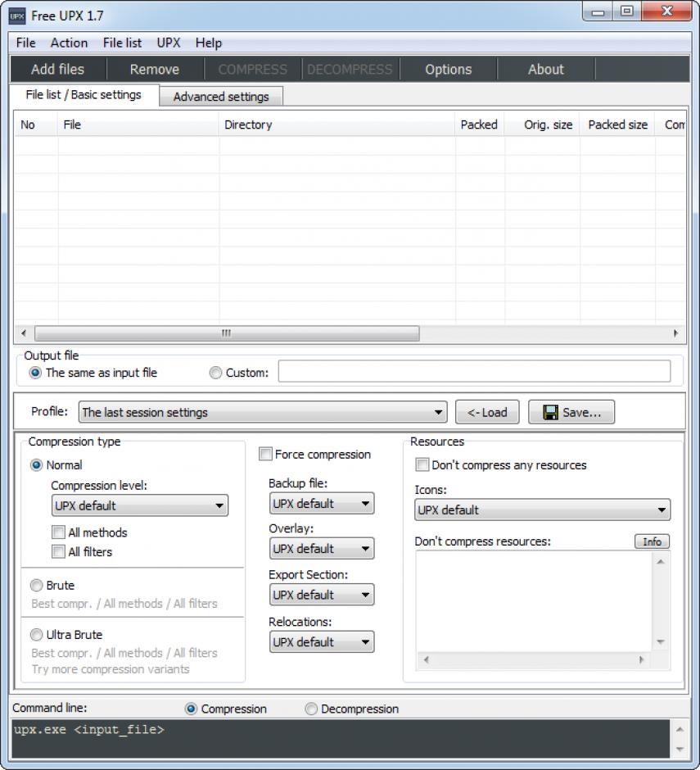Open the File list menu
Screen dimensions: 700x770
[122, 43]
